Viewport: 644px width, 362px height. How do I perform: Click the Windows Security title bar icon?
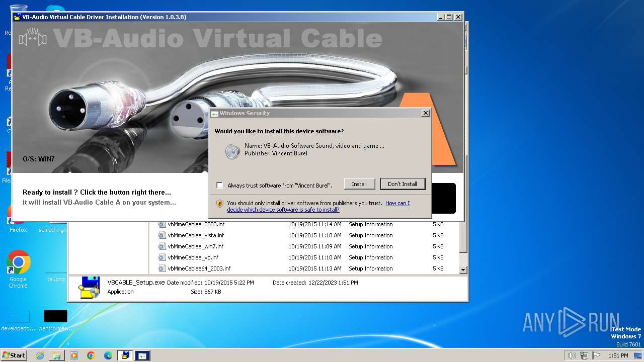point(215,114)
